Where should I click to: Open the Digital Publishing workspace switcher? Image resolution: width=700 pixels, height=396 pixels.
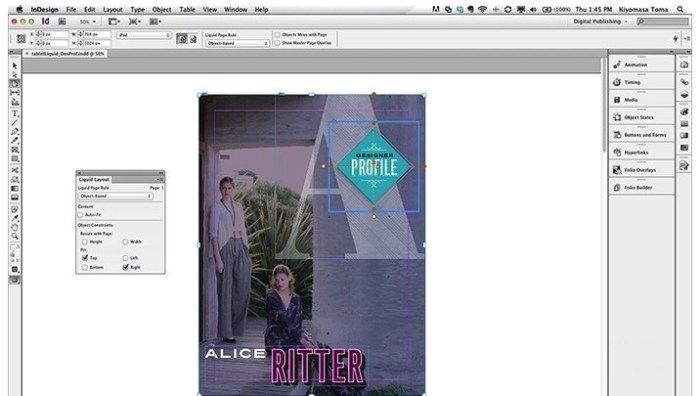(600, 21)
